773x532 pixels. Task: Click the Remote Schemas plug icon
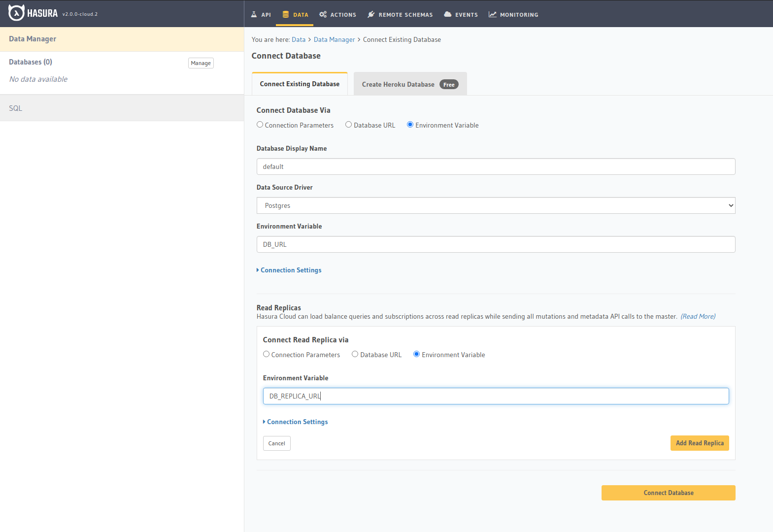click(371, 15)
